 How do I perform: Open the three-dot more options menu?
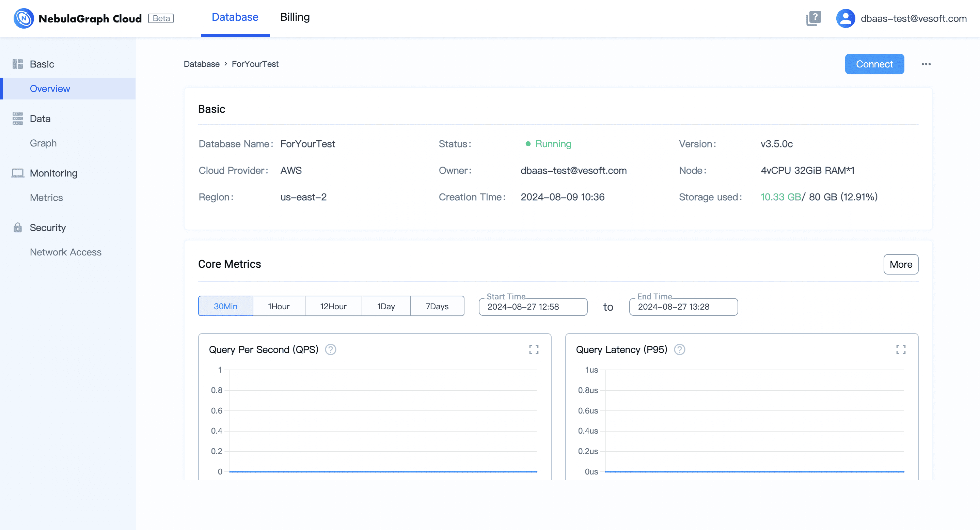[x=926, y=64]
